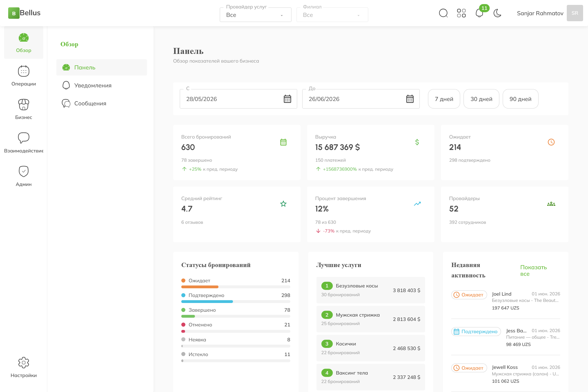The height and width of the screenshot is (392, 588).
Task: Select the Панель menu item
Action: [x=102, y=68]
